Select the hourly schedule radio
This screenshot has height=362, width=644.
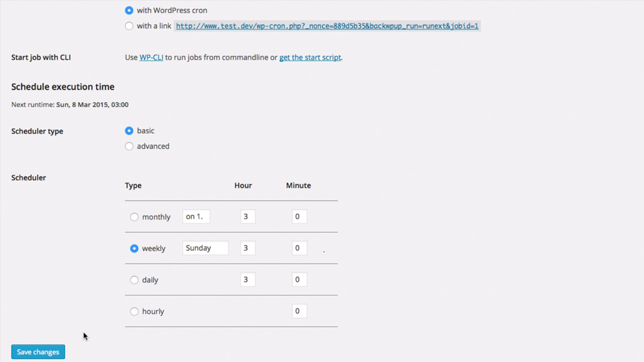(134, 312)
